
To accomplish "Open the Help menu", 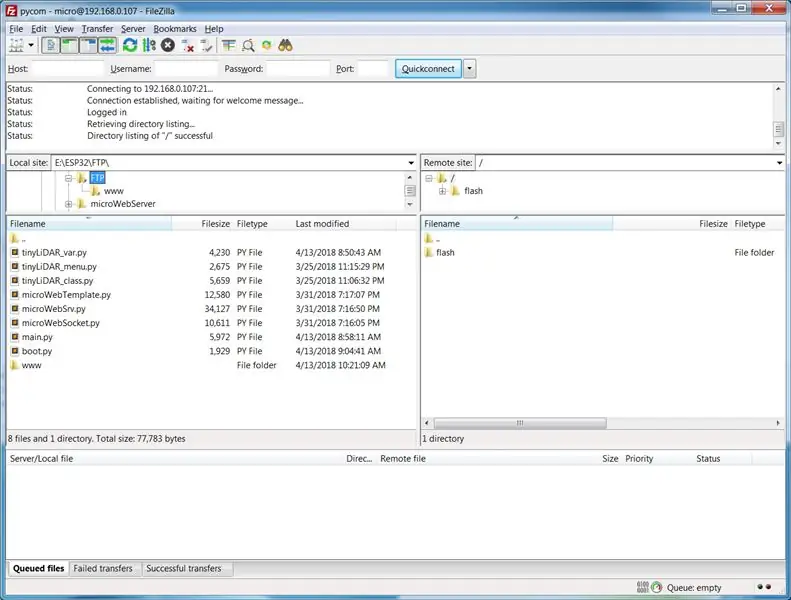I will pyautogui.click(x=214, y=29).
